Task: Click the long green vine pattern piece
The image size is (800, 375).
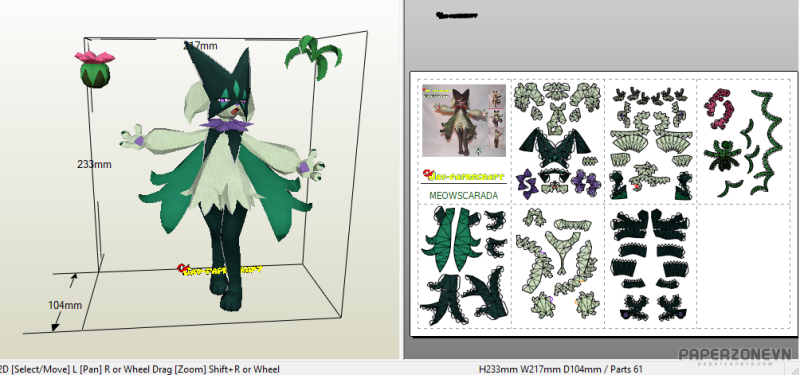Action: [768, 141]
